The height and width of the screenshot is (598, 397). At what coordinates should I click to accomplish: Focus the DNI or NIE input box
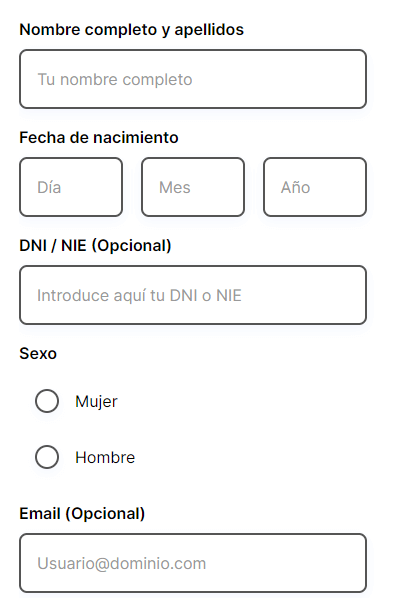193,295
